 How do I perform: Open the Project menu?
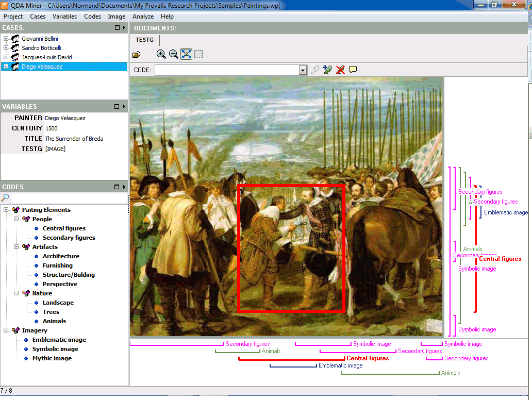[13, 16]
